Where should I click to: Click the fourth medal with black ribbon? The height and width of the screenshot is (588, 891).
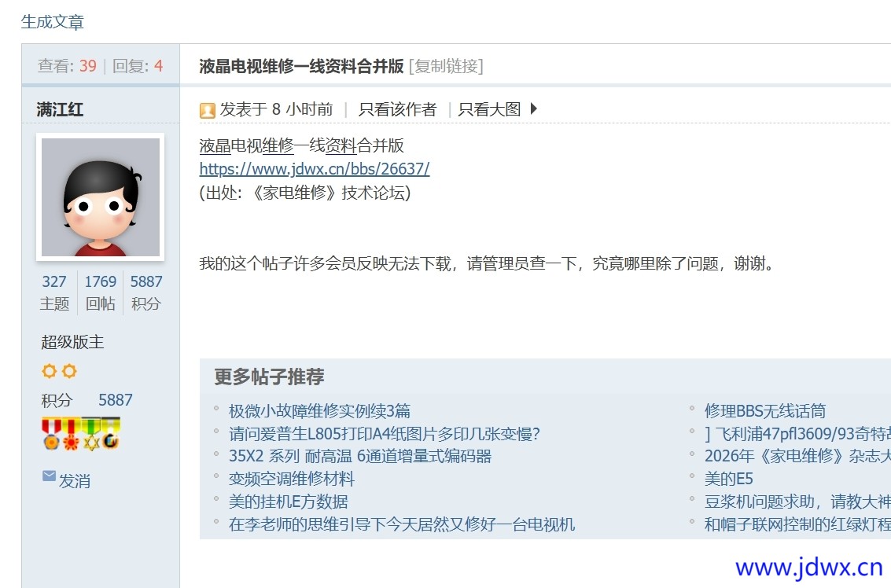[x=111, y=434]
